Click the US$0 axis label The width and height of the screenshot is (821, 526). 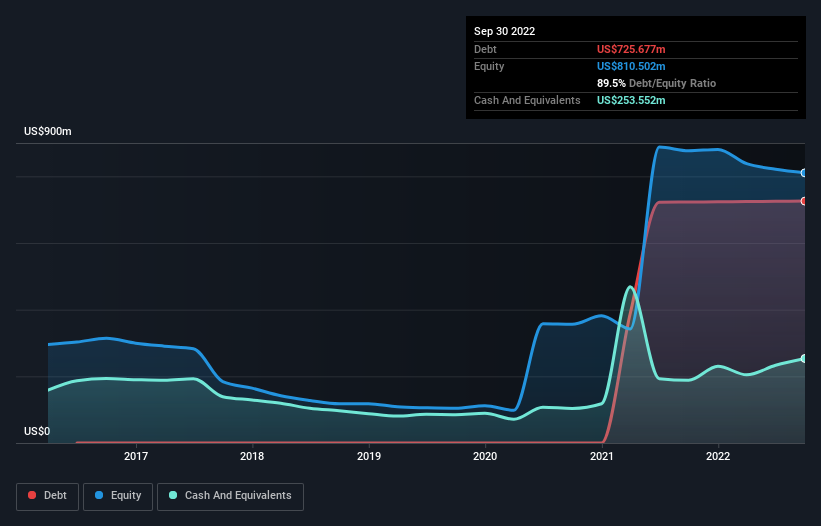coord(37,431)
